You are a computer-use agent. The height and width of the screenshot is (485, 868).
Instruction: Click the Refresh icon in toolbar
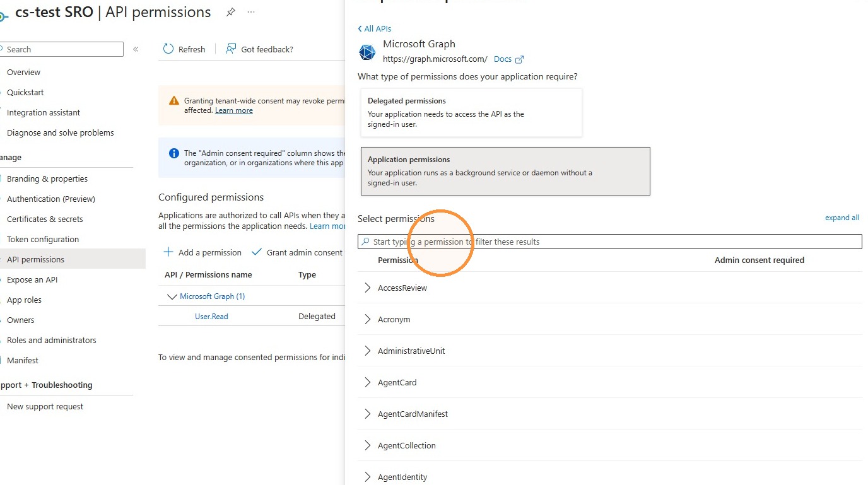coord(168,49)
